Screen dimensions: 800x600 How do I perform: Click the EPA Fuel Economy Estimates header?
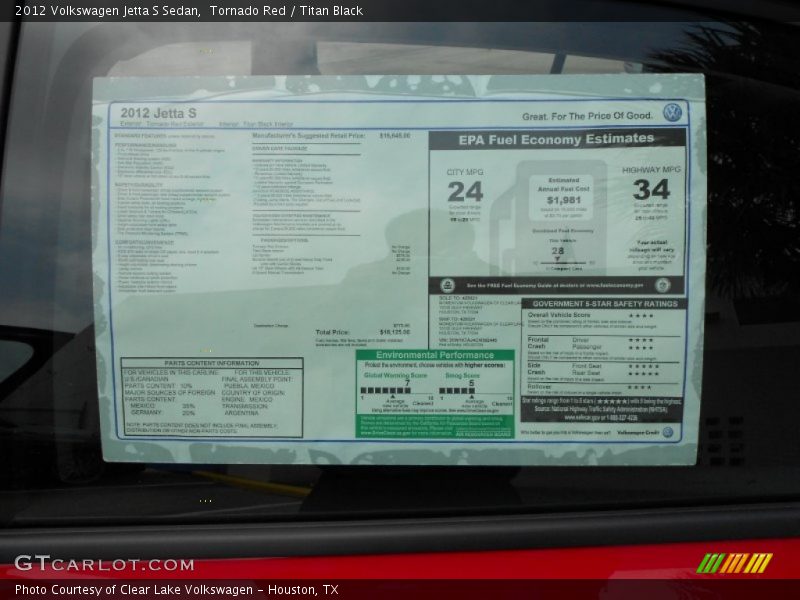tap(556, 139)
